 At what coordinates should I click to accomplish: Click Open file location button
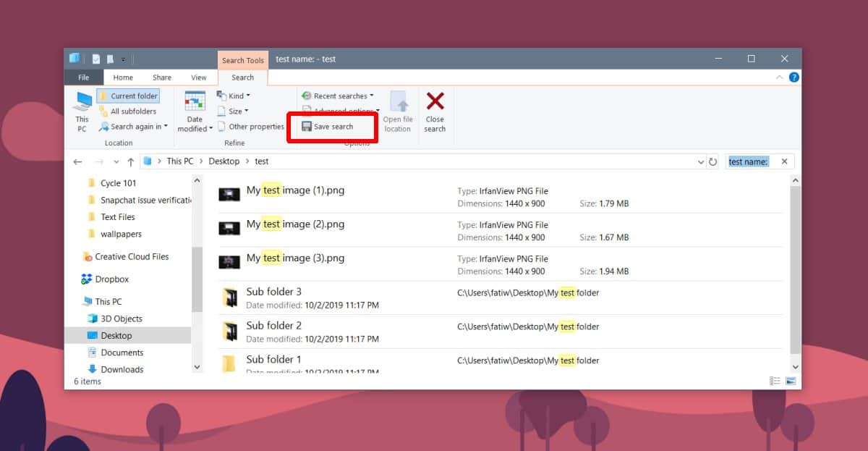click(x=398, y=111)
